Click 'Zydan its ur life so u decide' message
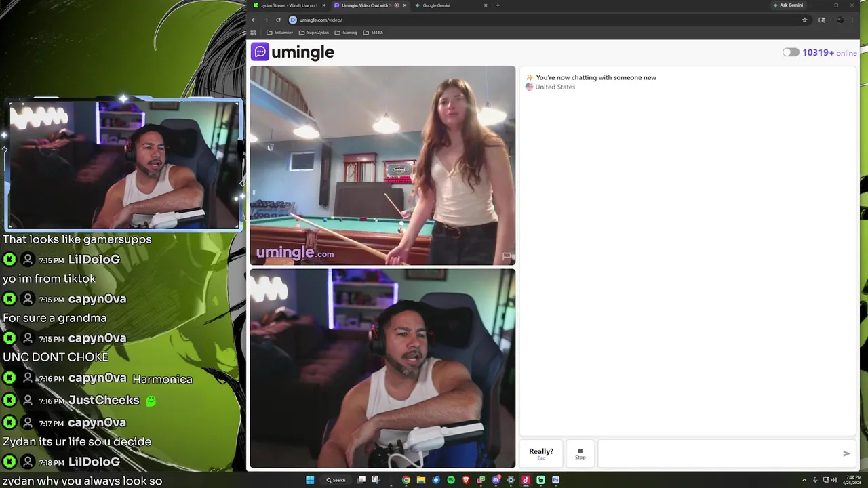 (77, 441)
